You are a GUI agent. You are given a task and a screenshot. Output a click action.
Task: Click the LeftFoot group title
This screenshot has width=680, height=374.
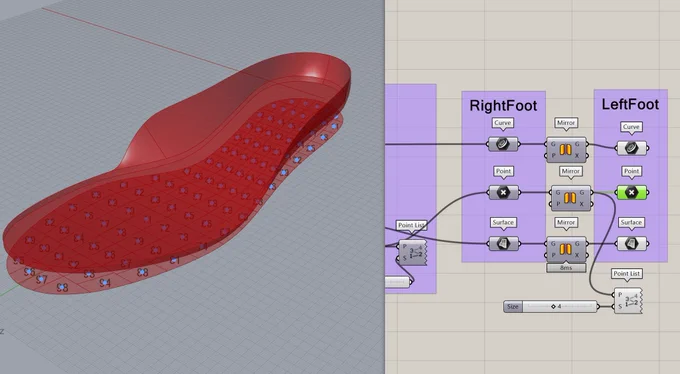coord(630,104)
